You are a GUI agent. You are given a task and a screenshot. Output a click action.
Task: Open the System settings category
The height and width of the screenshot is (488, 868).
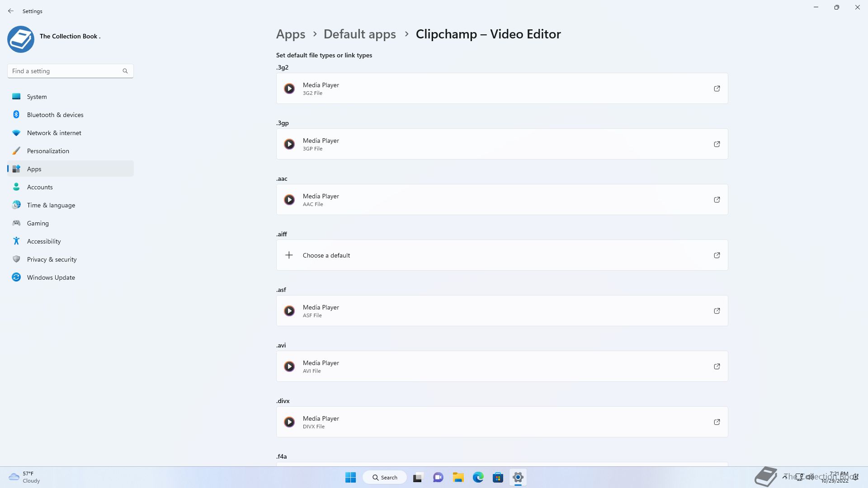[x=37, y=97]
